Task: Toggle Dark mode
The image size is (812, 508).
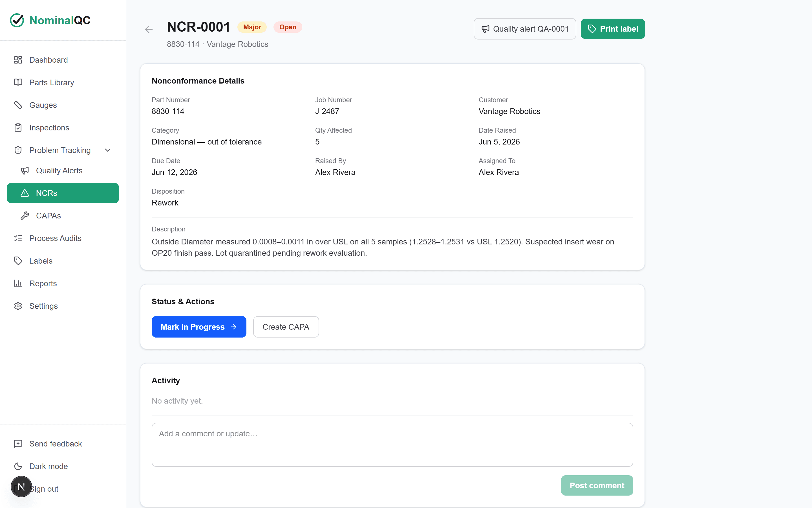Action: [63, 466]
